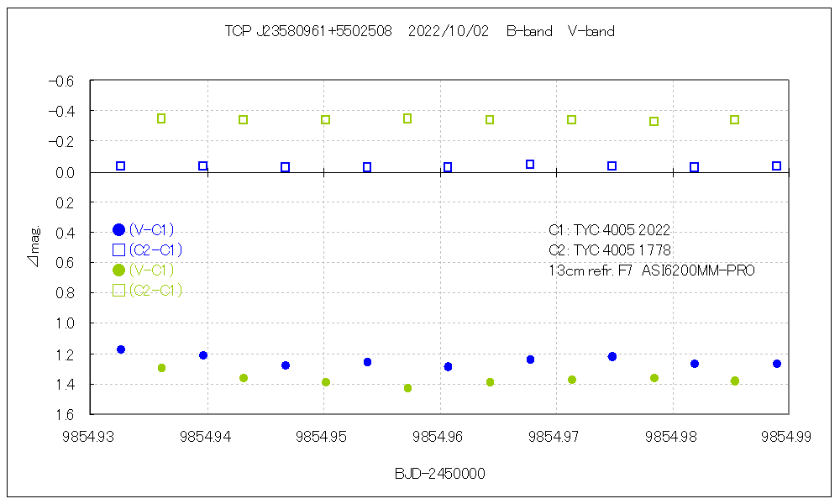Select the BJD-2450000 x-axis label
The width and height of the screenshot is (840, 504).
[x=439, y=474]
